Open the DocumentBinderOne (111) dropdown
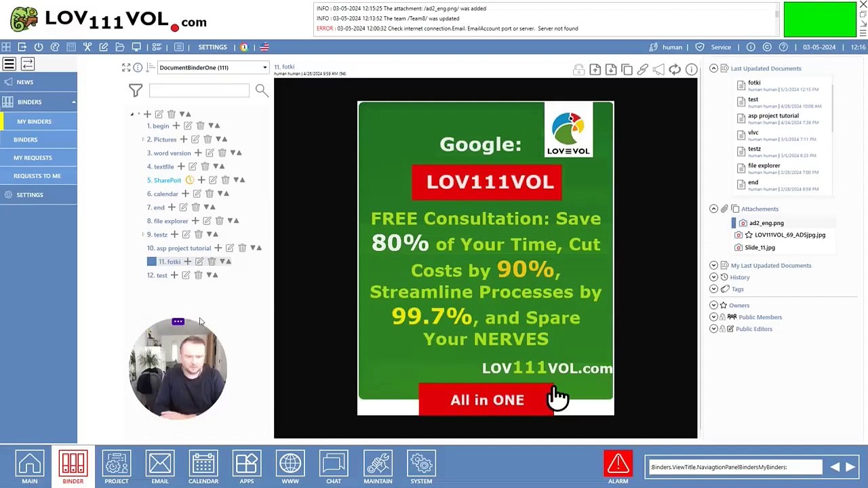Screen dimensions: 868x488 pos(213,67)
